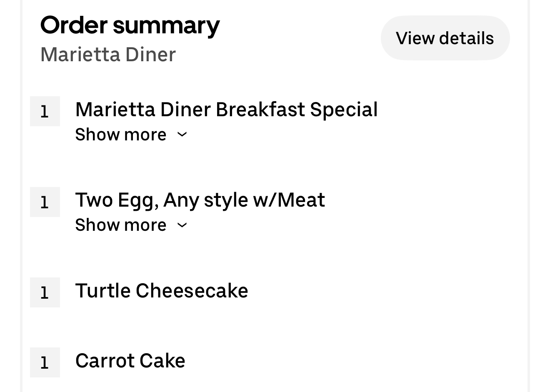
Task: Expand Show more under Two Egg, Any style
Action: [x=121, y=225]
